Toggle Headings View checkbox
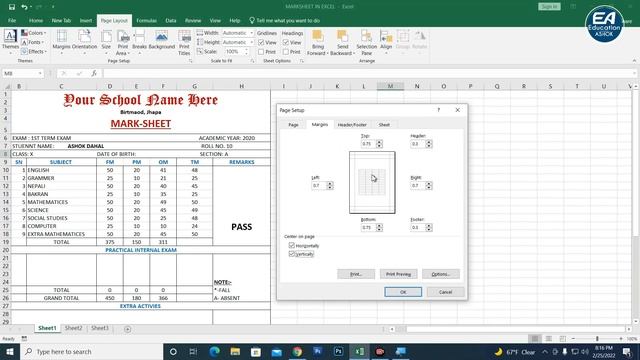 [286, 42]
